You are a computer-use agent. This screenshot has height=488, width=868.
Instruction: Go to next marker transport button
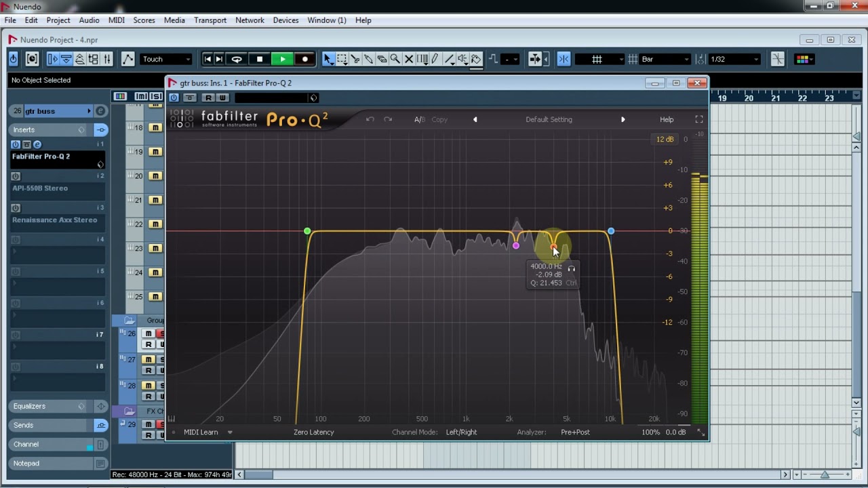[219, 59]
